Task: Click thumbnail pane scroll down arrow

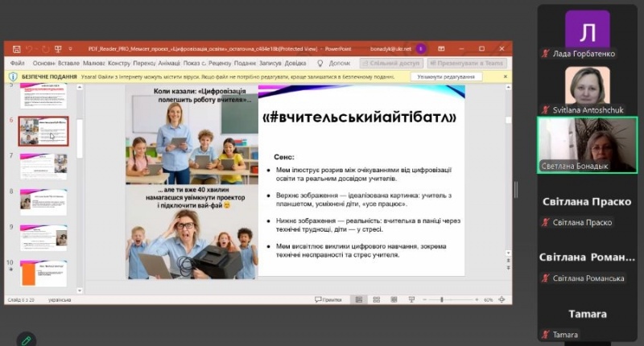Action: [80, 290]
